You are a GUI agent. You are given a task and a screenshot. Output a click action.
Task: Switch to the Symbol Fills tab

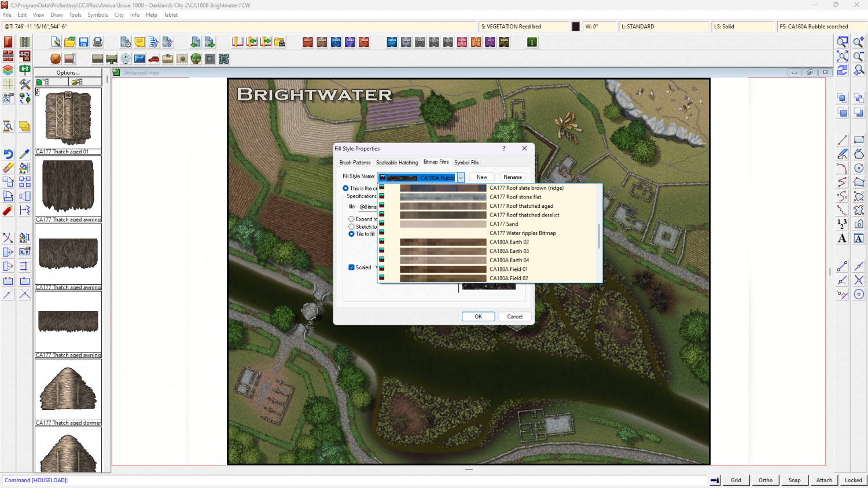[466, 163]
